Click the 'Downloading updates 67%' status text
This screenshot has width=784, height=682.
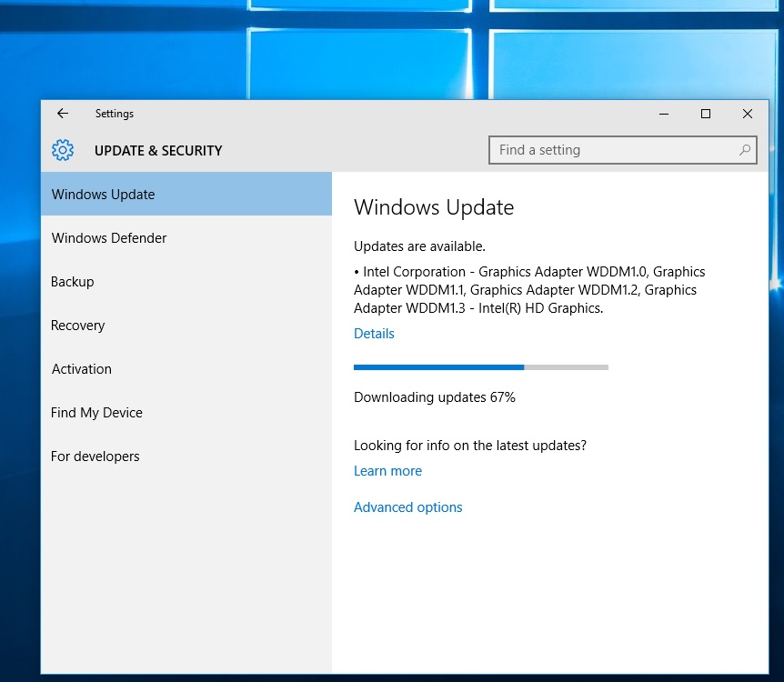click(435, 397)
